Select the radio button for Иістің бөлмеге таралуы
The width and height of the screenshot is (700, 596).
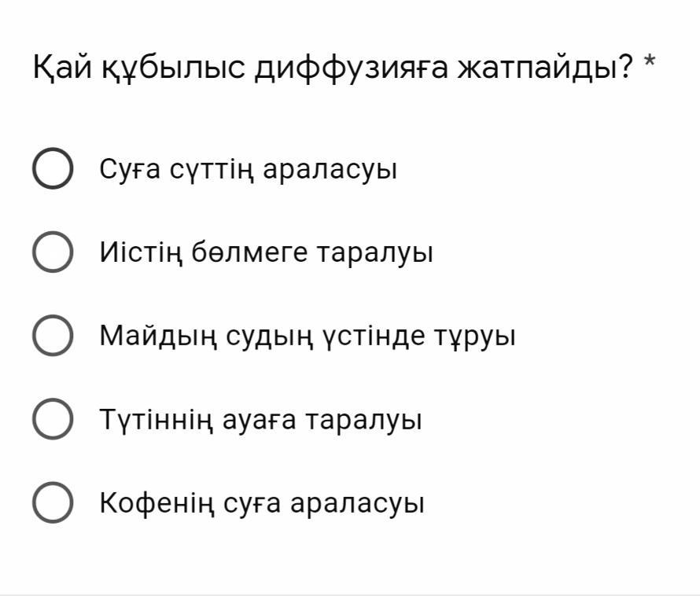(53, 252)
